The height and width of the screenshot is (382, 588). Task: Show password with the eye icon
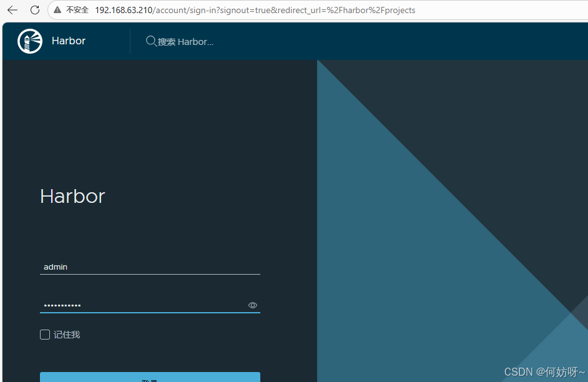pos(253,305)
